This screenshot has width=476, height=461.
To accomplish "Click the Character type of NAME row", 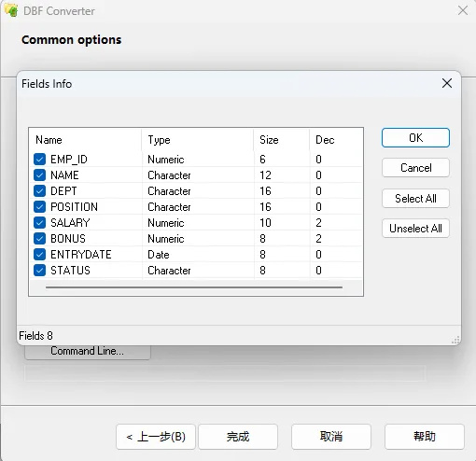I will [169, 175].
